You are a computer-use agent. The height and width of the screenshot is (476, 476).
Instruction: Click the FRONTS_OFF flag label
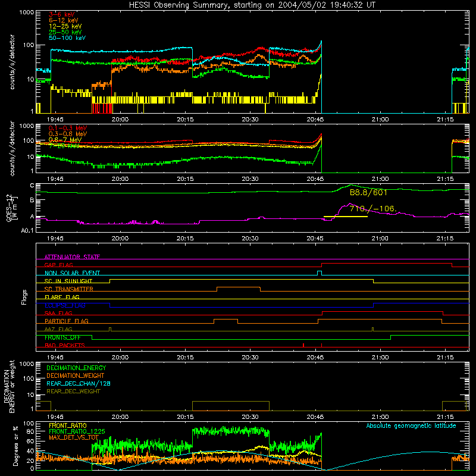[62, 337]
